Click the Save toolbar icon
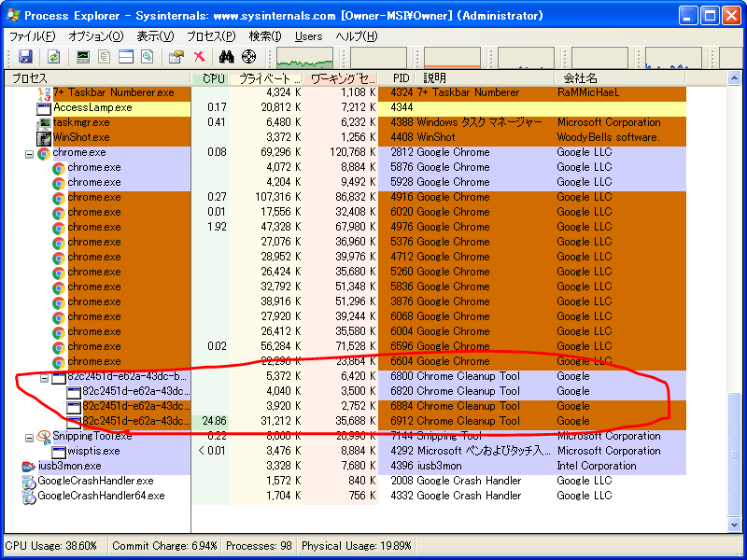This screenshot has width=747, height=560. pyautogui.click(x=25, y=57)
